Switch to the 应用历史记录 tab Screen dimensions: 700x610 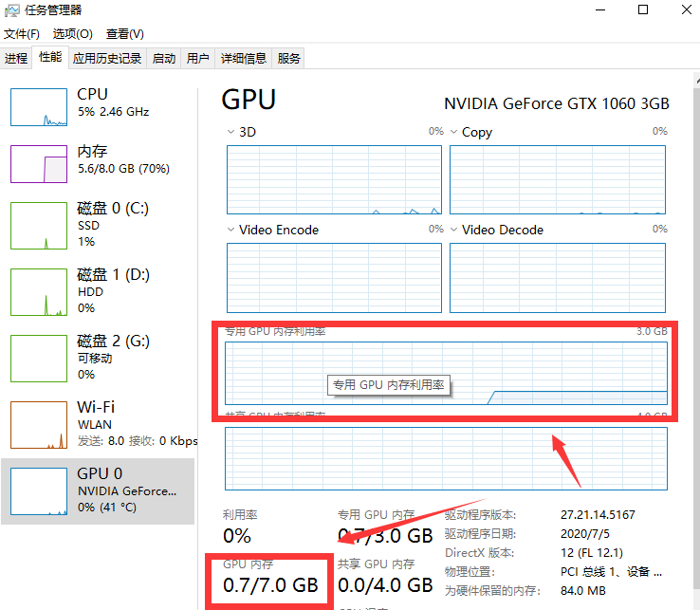point(107,59)
